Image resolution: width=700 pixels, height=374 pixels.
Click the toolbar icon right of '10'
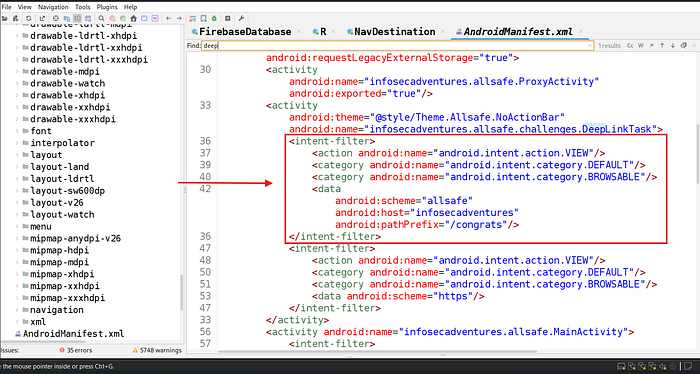[88, 18]
